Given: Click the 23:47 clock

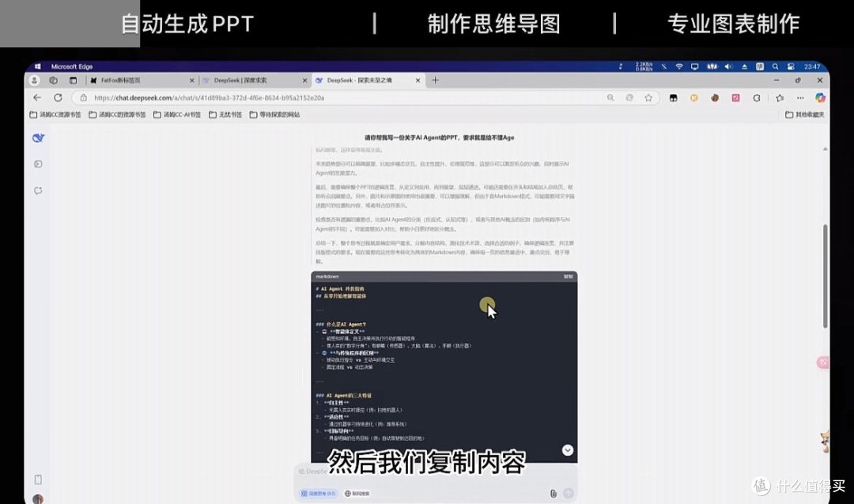Looking at the screenshot, I should tap(812, 66).
